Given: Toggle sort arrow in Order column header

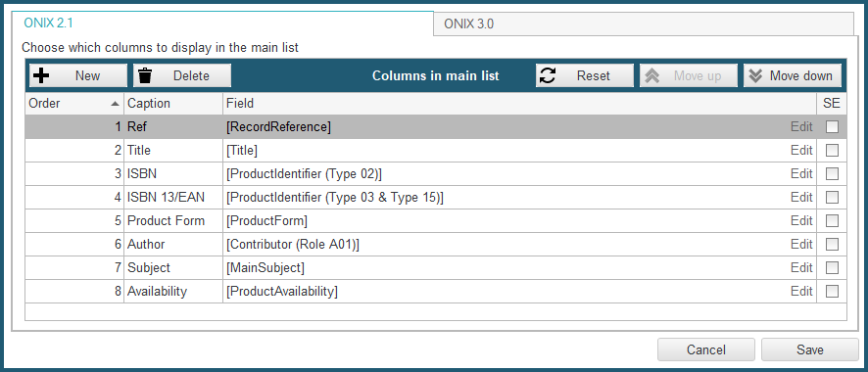Looking at the screenshot, I should pos(115,104).
